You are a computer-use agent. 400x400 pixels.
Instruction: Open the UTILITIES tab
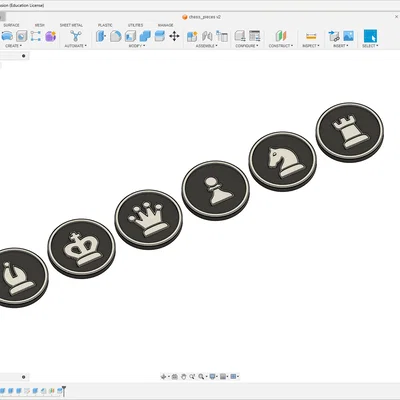pyautogui.click(x=135, y=25)
